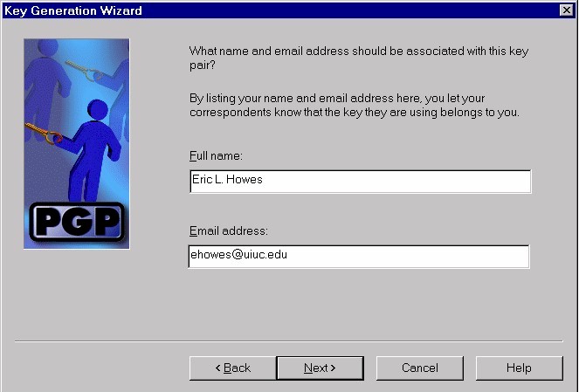
Task: Click the Back button
Action: 232,368
